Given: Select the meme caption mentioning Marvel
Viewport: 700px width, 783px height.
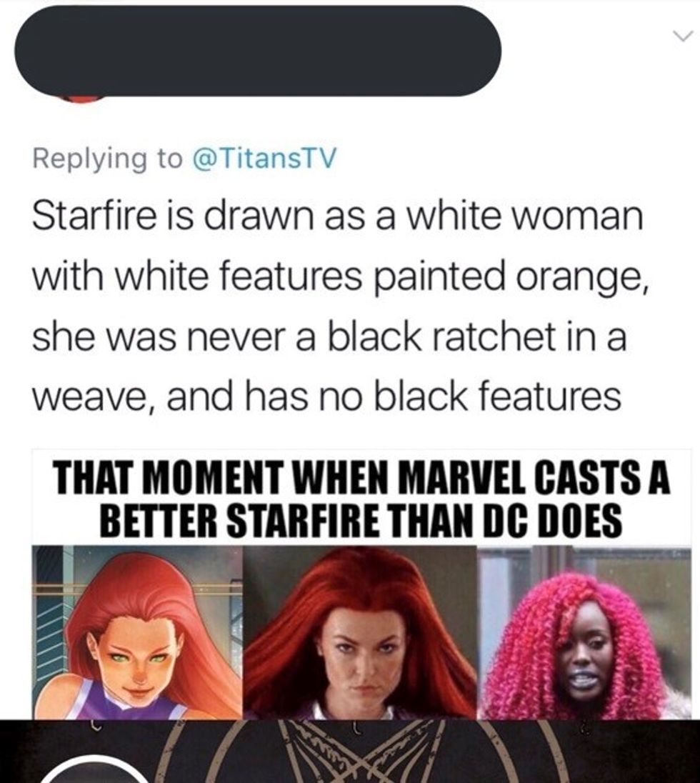Looking at the screenshot, I should tap(362, 499).
